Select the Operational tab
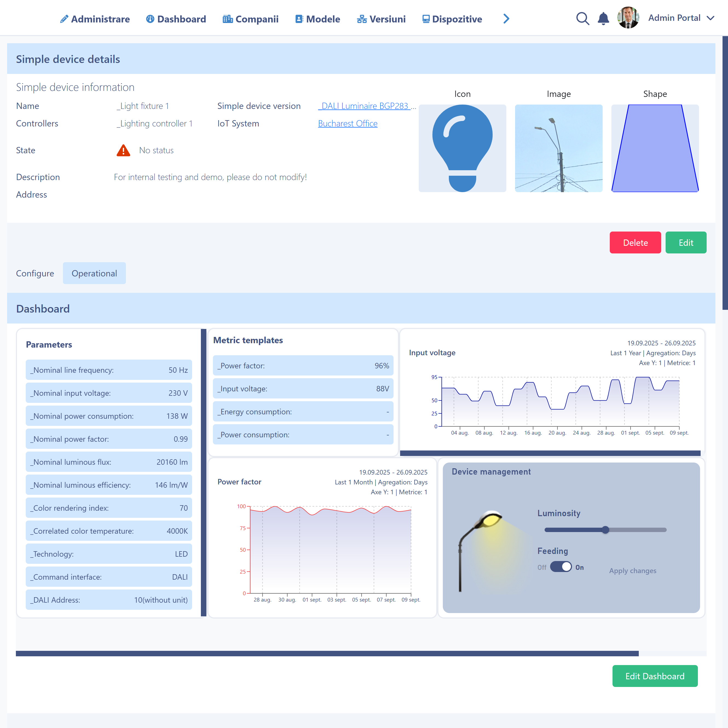Viewport: 728px width, 728px height. click(94, 273)
